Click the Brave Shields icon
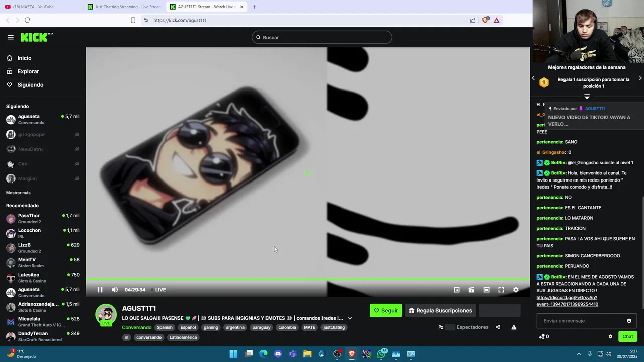644x362 pixels. click(485, 20)
